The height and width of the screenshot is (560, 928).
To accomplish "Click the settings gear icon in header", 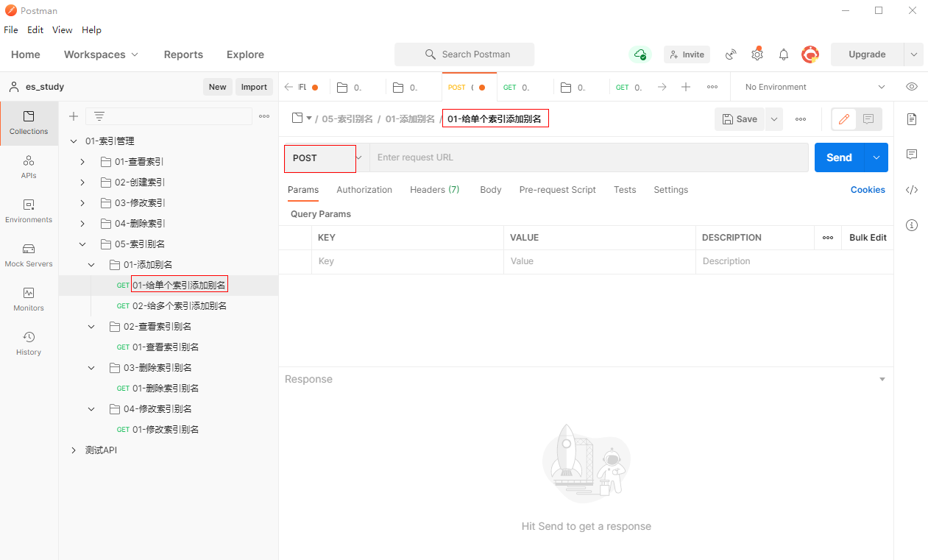I will pos(757,54).
